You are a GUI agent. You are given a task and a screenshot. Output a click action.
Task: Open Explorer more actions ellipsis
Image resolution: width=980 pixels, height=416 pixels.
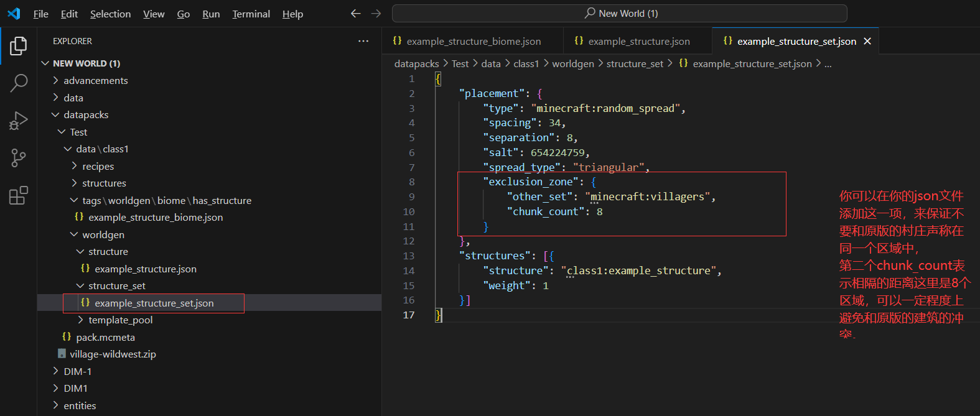tap(363, 41)
